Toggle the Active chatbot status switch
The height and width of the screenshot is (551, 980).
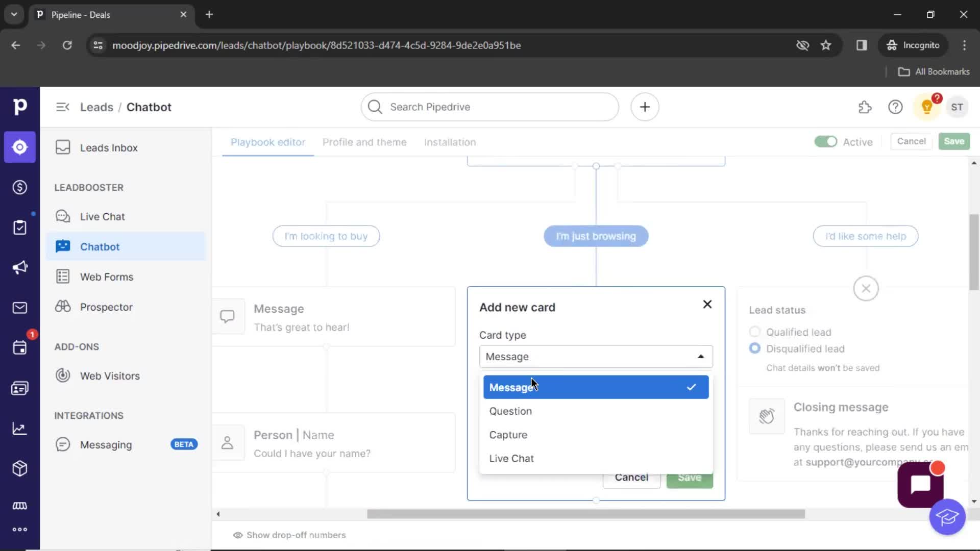825,141
